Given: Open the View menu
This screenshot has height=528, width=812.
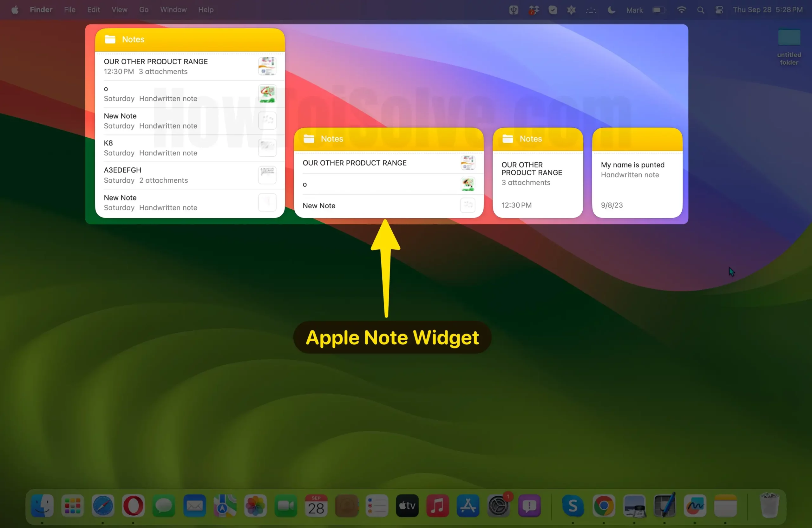Looking at the screenshot, I should coord(119,10).
